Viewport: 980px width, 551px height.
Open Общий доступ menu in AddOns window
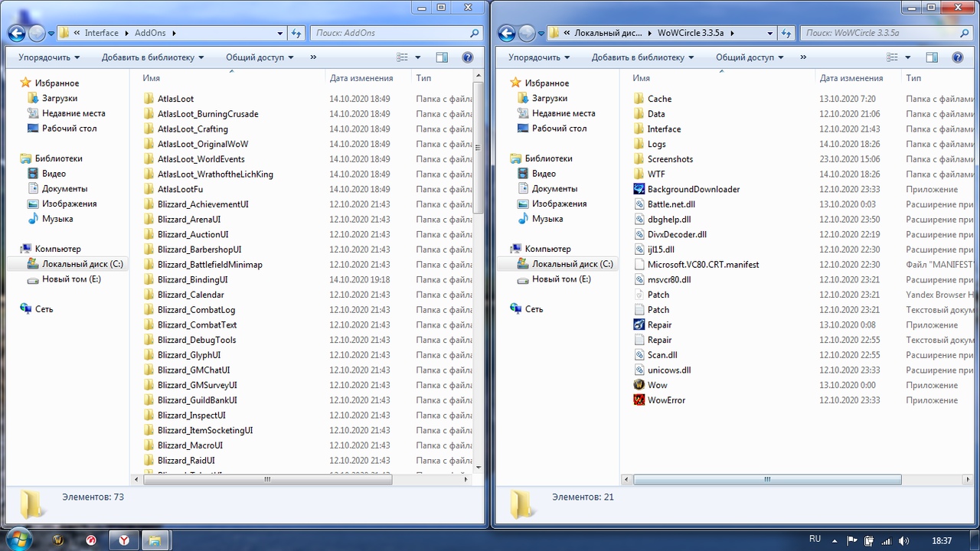point(260,57)
